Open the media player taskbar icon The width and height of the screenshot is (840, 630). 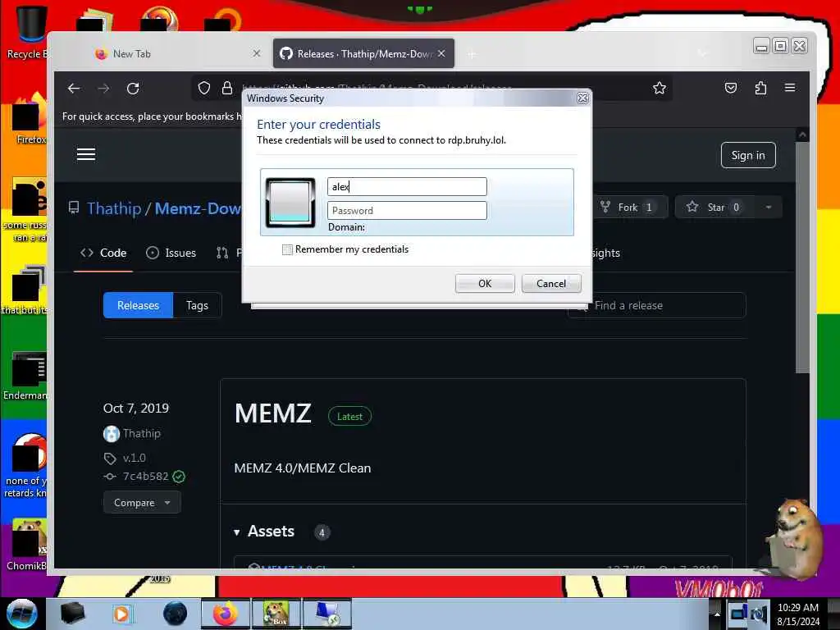(x=121, y=614)
